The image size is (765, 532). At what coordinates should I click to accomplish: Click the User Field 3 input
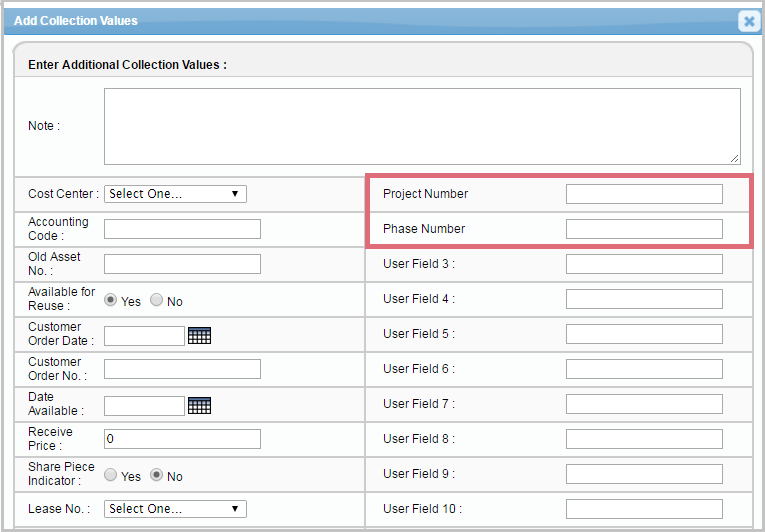click(x=643, y=264)
